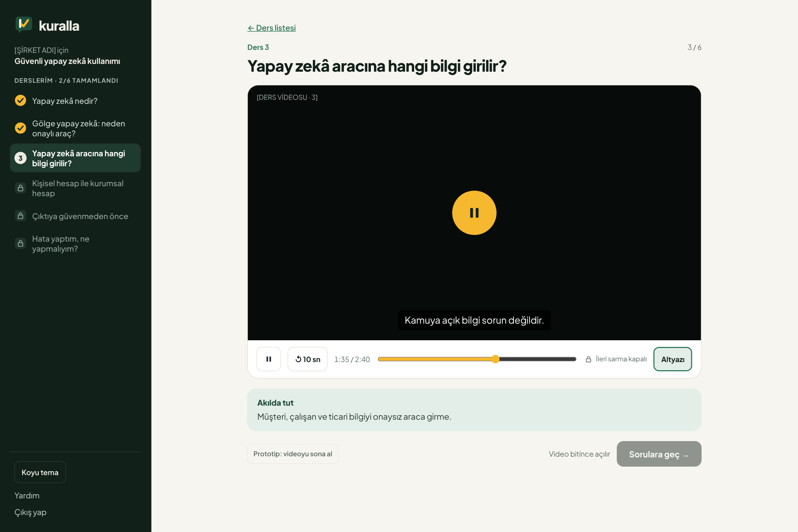This screenshot has width=798, height=532.
Task: Click the lock icon beside Kişisel hesap lesson
Action: point(20,188)
